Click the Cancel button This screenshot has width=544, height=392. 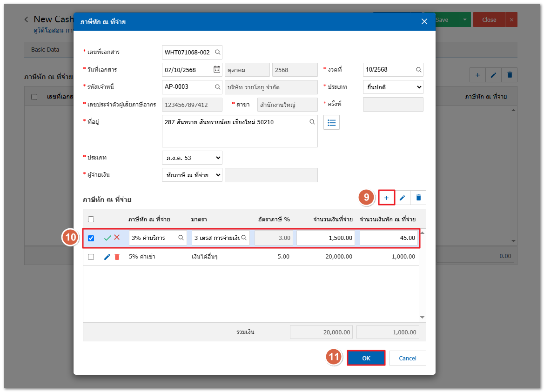[408, 358]
